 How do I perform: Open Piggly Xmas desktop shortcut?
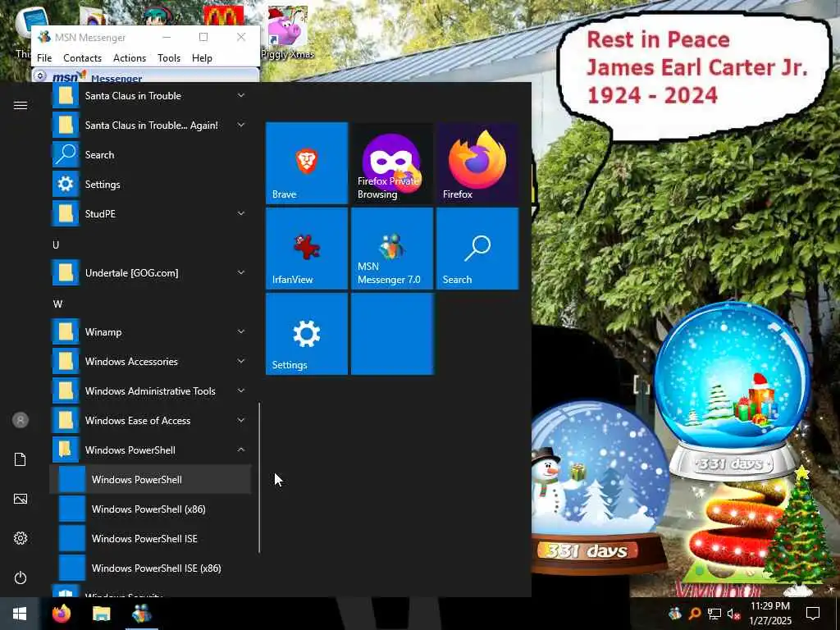(x=288, y=32)
